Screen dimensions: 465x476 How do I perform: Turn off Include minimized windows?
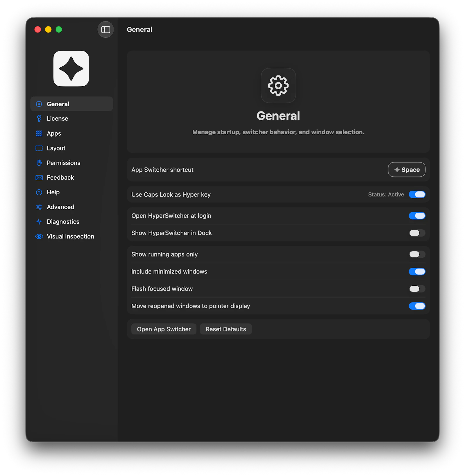(417, 271)
